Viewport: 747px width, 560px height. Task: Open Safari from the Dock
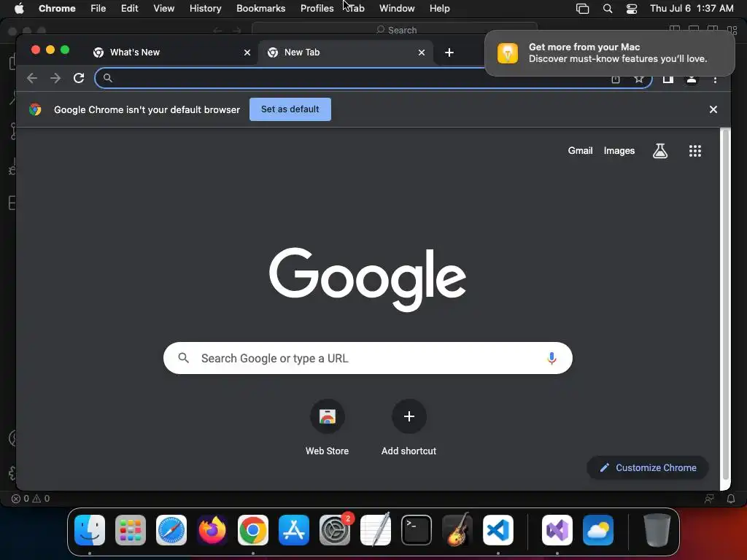(x=171, y=530)
